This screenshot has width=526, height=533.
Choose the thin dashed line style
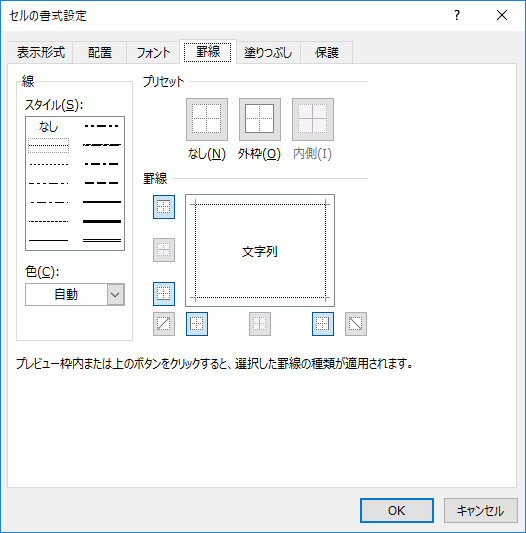(x=49, y=221)
